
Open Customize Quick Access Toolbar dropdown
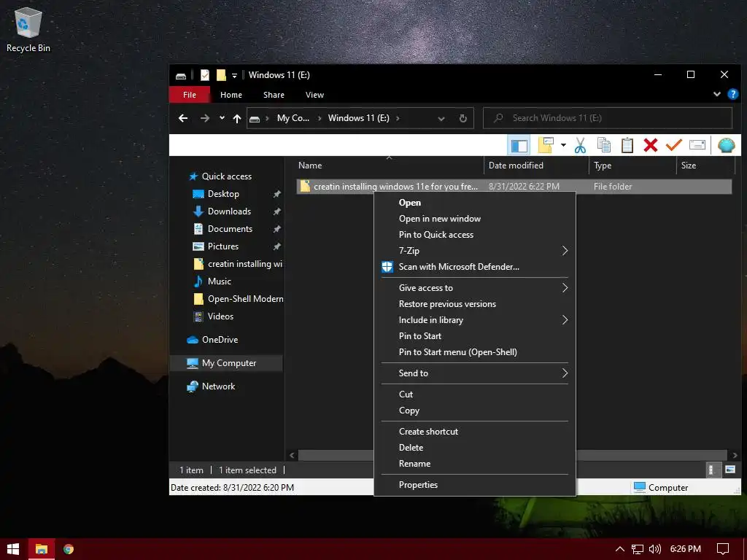tap(234, 75)
